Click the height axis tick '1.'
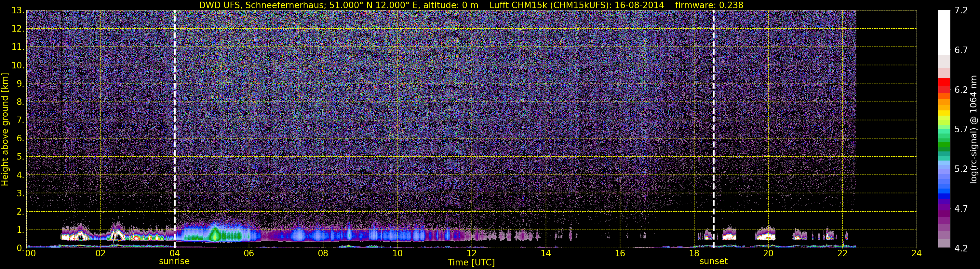Viewport: 980px width, 269px height. [x=20, y=230]
